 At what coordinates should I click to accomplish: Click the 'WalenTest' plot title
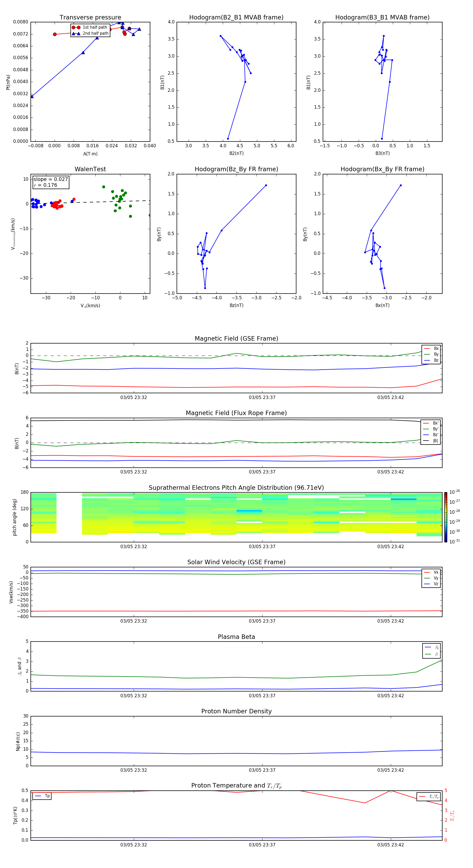pos(90,169)
